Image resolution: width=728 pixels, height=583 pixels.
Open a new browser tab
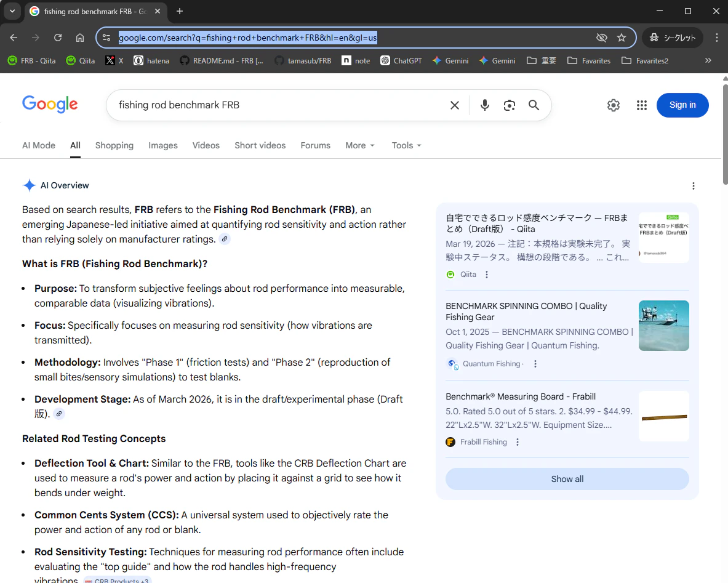tap(180, 11)
